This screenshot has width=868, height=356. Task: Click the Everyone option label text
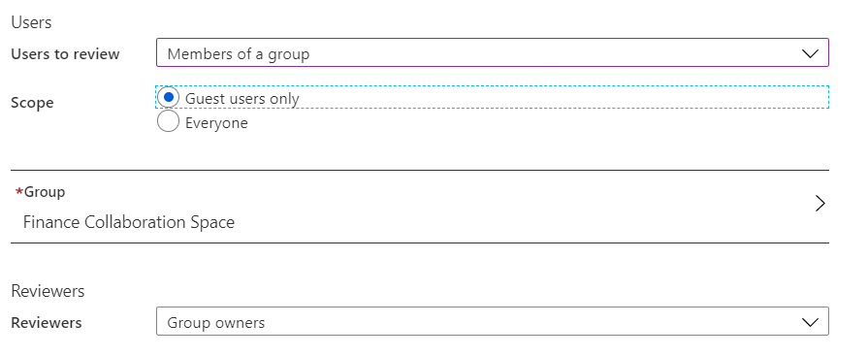click(x=216, y=122)
